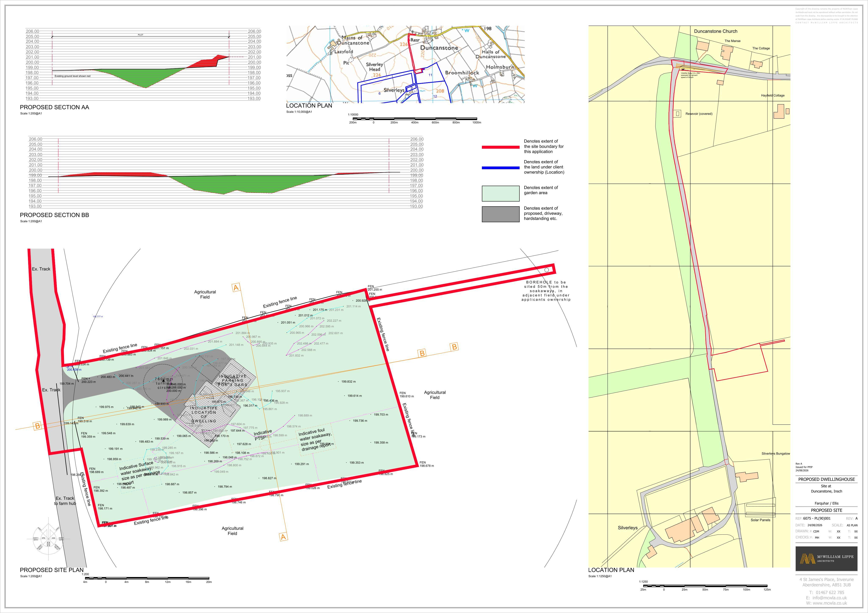Screen dimensions: 868x613
Task: Click the light green garden area swatch
Action: 501,194
